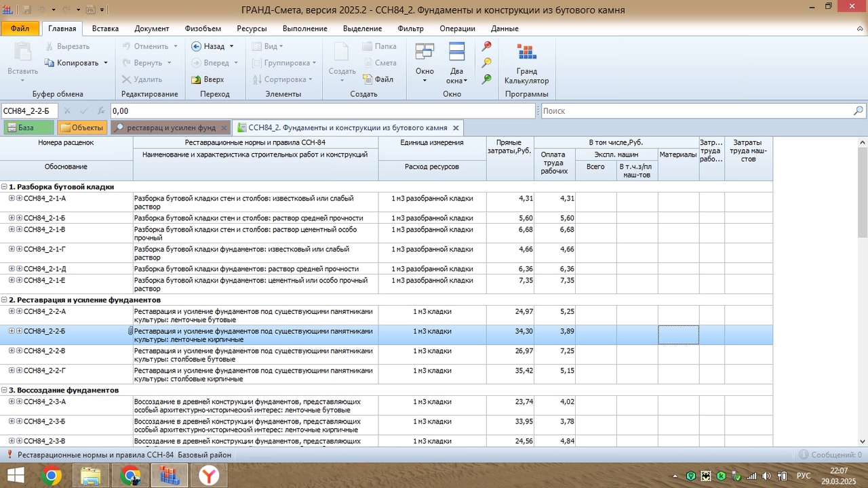Viewport: 868px width, 488px height.
Task: Click the search magnifier icon in Поиск field
Action: click(x=858, y=110)
